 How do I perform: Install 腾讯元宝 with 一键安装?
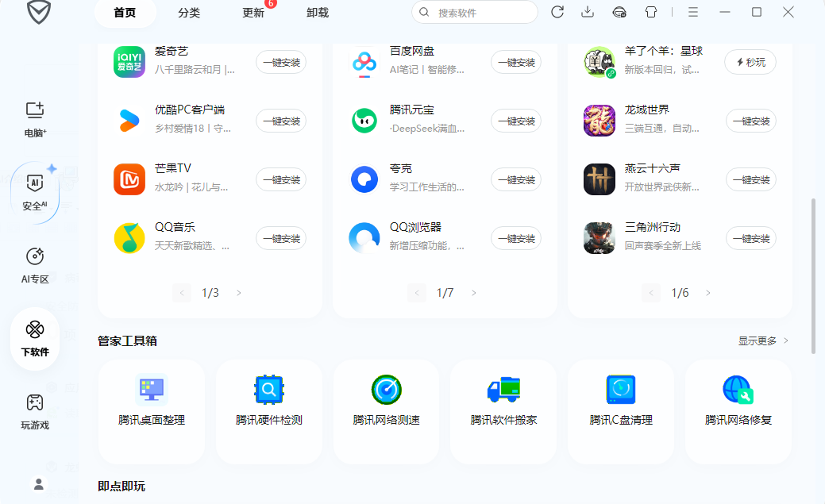(517, 121)
